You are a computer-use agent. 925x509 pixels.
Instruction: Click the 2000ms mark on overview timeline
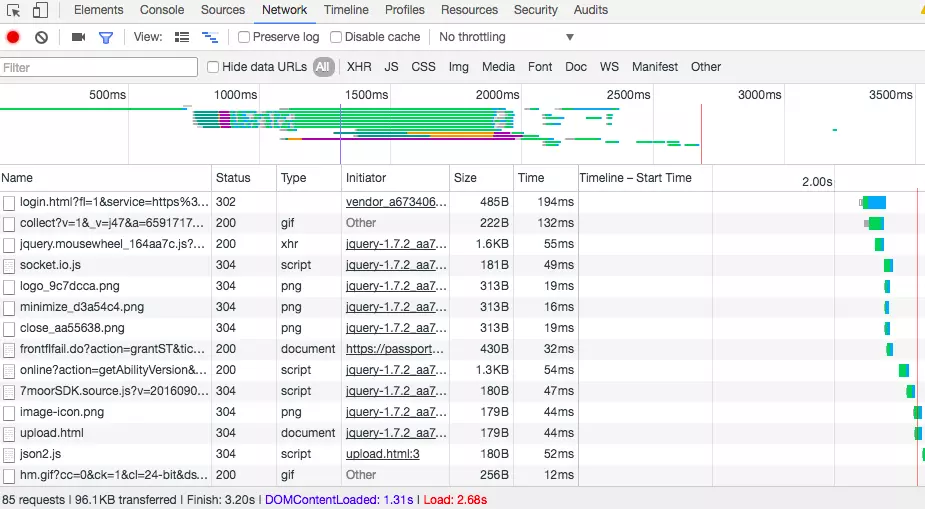click(x=497, y=95)
